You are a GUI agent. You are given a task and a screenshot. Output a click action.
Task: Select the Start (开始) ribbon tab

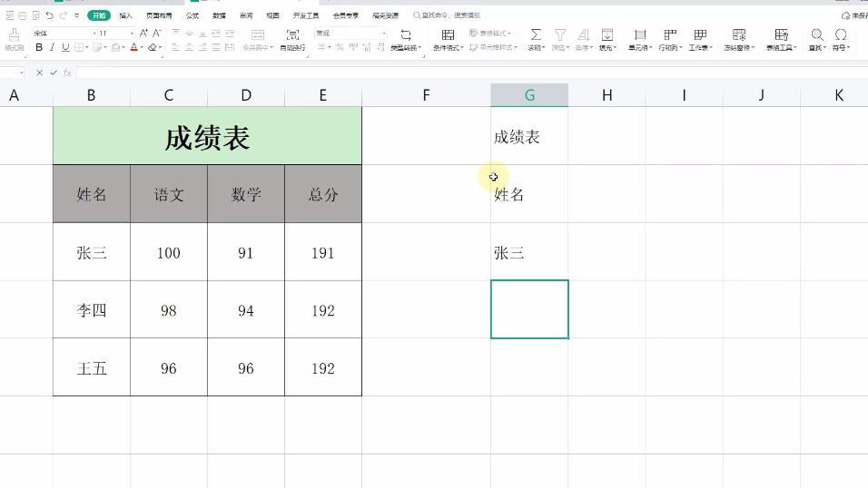(x=99, y=15)
